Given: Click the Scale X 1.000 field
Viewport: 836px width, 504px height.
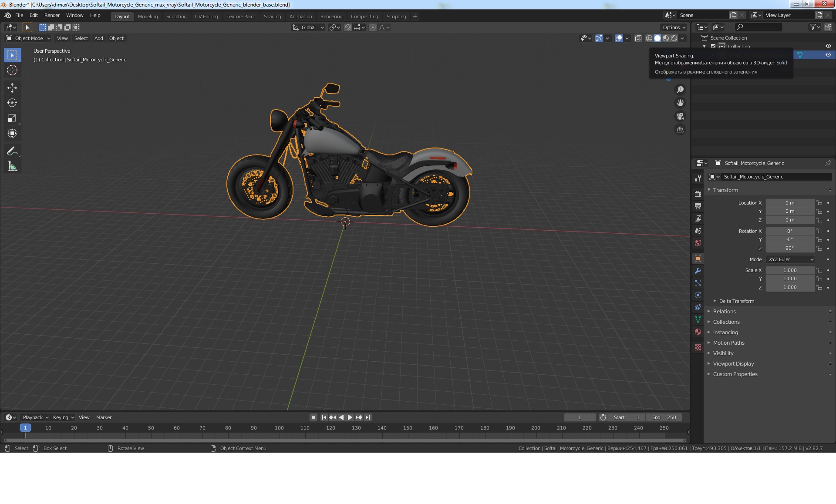Looking at the screenshot, I should 790,270.
